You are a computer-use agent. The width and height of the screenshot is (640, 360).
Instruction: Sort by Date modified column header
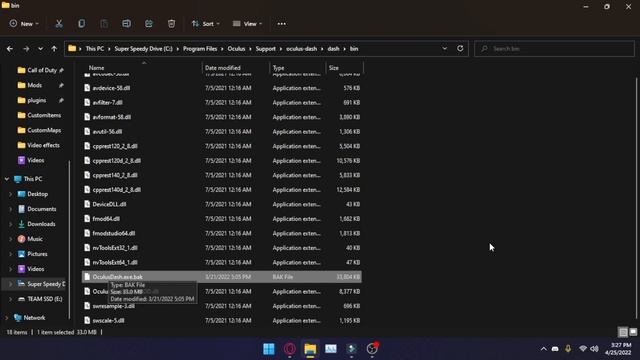point(236,68)
